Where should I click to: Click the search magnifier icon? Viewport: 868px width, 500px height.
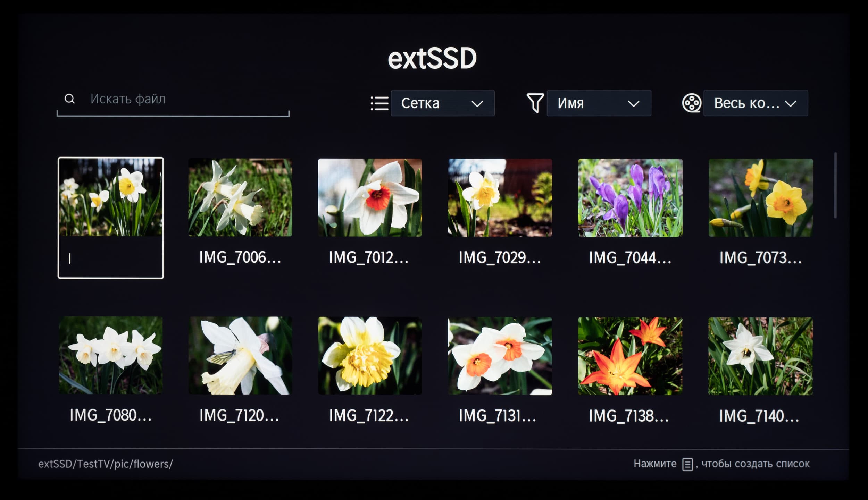tap(69, 99)
